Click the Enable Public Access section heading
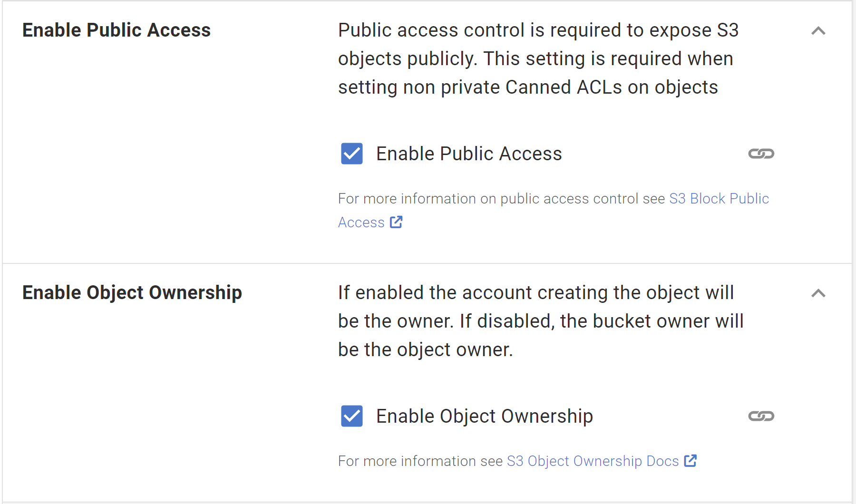Image resolution: width=856 pixels, height=504 pixels. pos(116,30)
